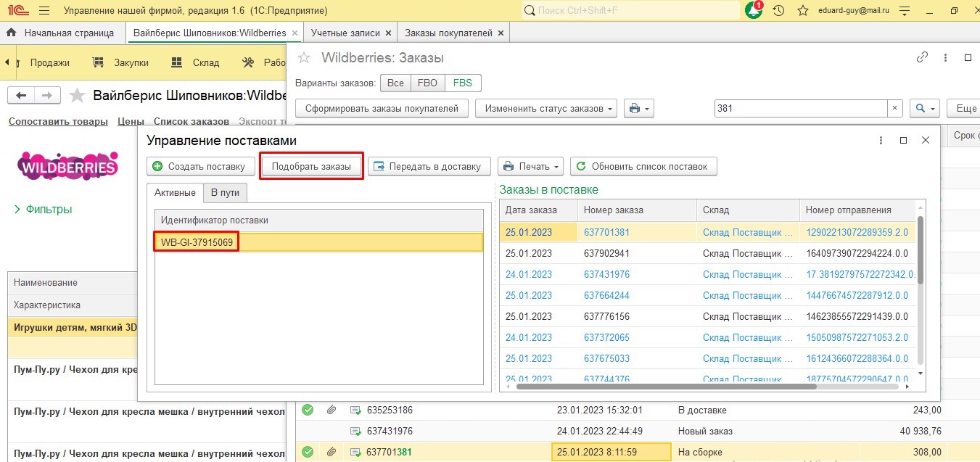This screenshot has height=462, width=980.
Task: Open the notifications bell with red badge
Action: click(x=754, y=10)
